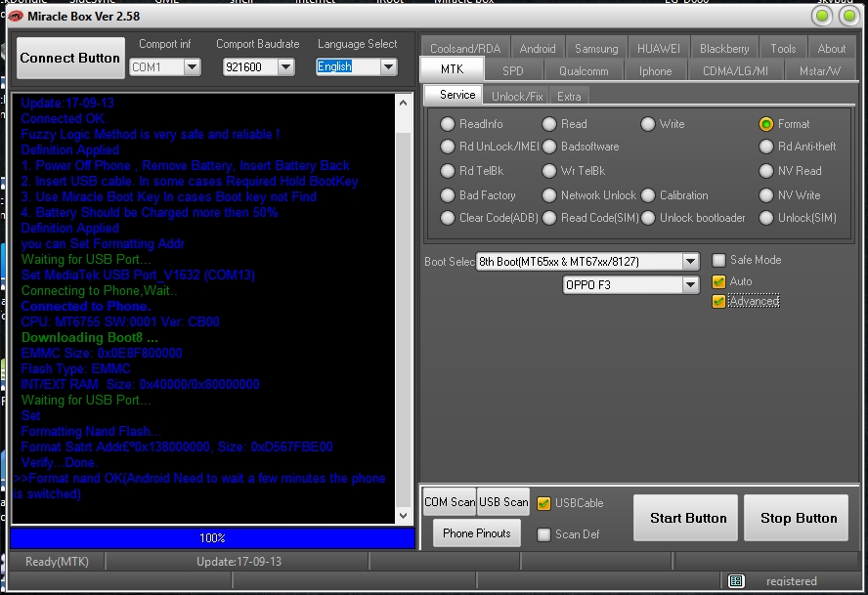
Task: Click the Connect Button
Action: tap(70, 58)
